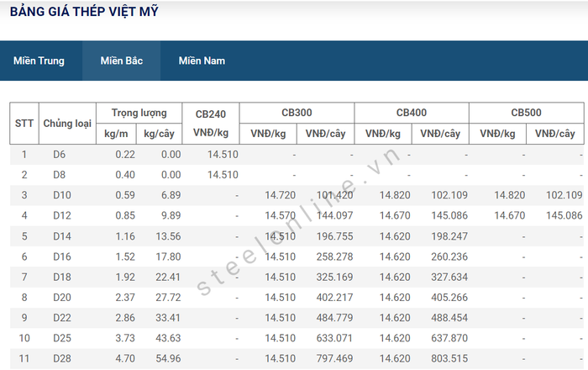
Task: Click the Trọng lượng column header
Action: pyautogui.click(x=139, y=113)
